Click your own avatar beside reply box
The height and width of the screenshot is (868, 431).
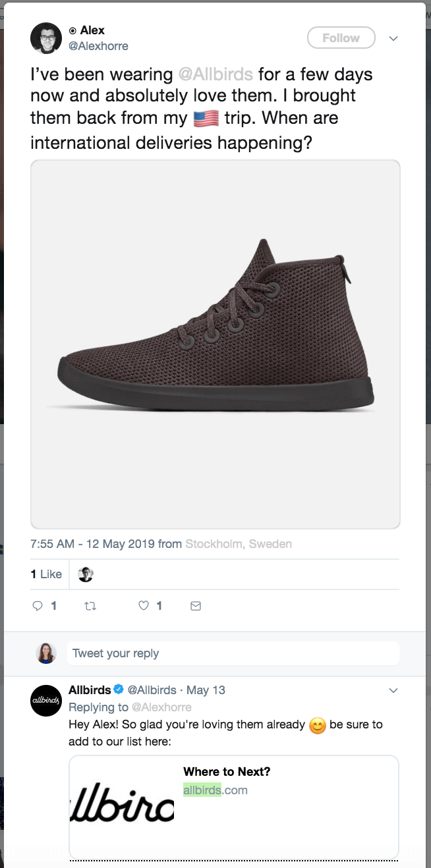(46, 653)
